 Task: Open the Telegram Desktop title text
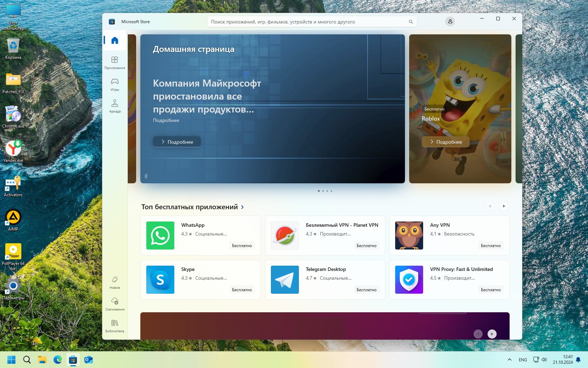click(x=326, y=269)
